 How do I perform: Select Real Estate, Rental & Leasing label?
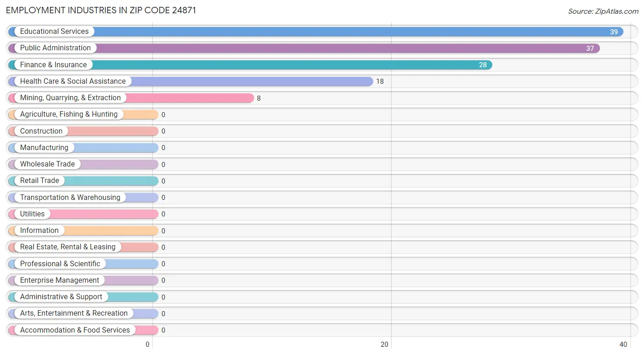(x=68, y=247)
